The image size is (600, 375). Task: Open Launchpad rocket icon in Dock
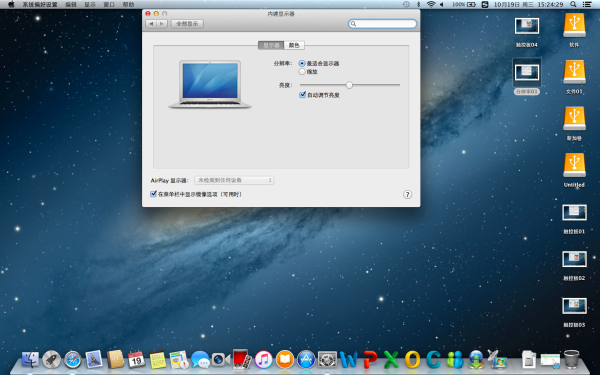coord(52,360)
